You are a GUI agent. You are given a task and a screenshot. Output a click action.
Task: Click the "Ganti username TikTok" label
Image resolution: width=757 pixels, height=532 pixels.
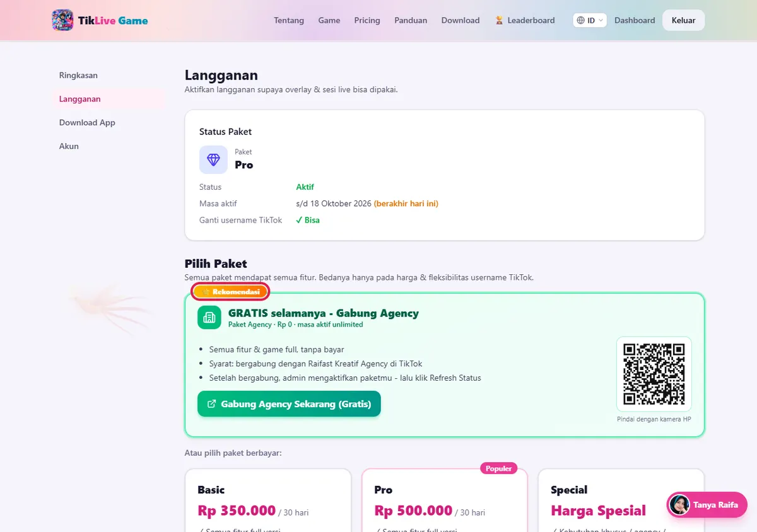coord(241,220)
